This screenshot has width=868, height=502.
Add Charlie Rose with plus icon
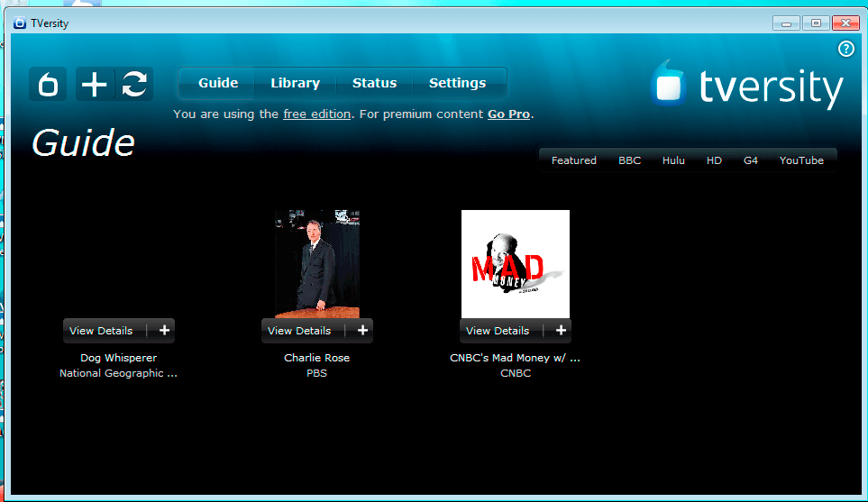pyautogui.click(x=362, y=331)
